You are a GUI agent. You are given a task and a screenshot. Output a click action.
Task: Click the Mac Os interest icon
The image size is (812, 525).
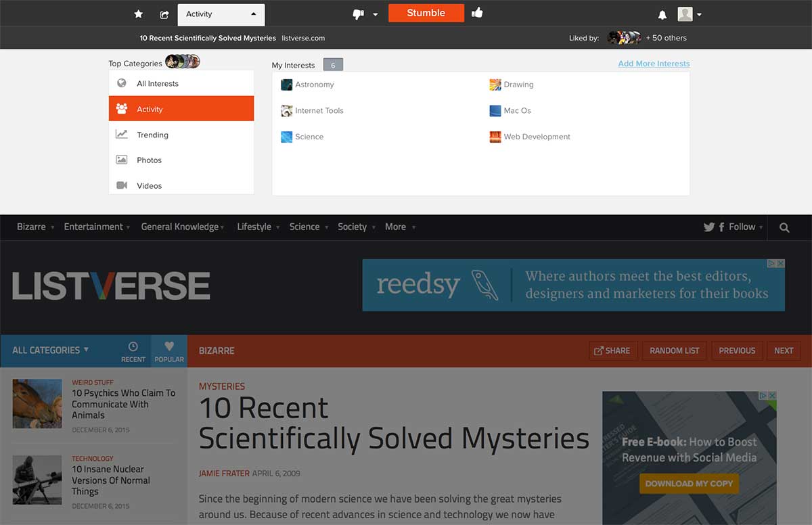point(495,110)
